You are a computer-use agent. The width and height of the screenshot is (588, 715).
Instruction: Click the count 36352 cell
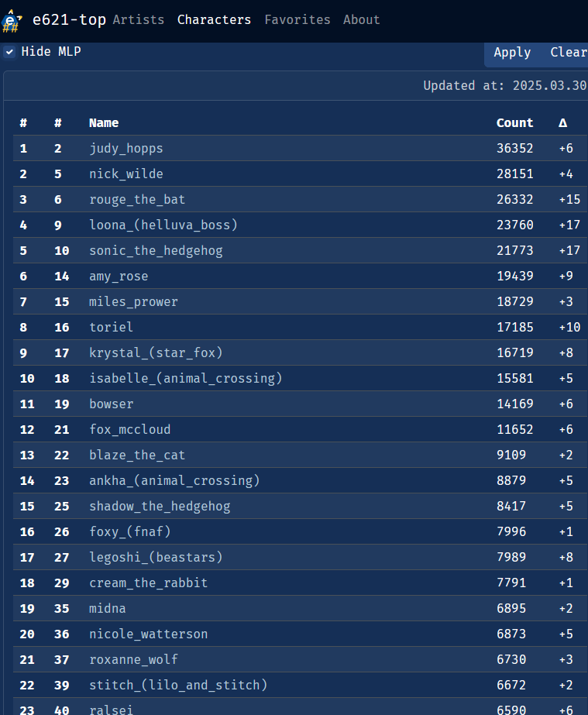(x=514, y=148)
